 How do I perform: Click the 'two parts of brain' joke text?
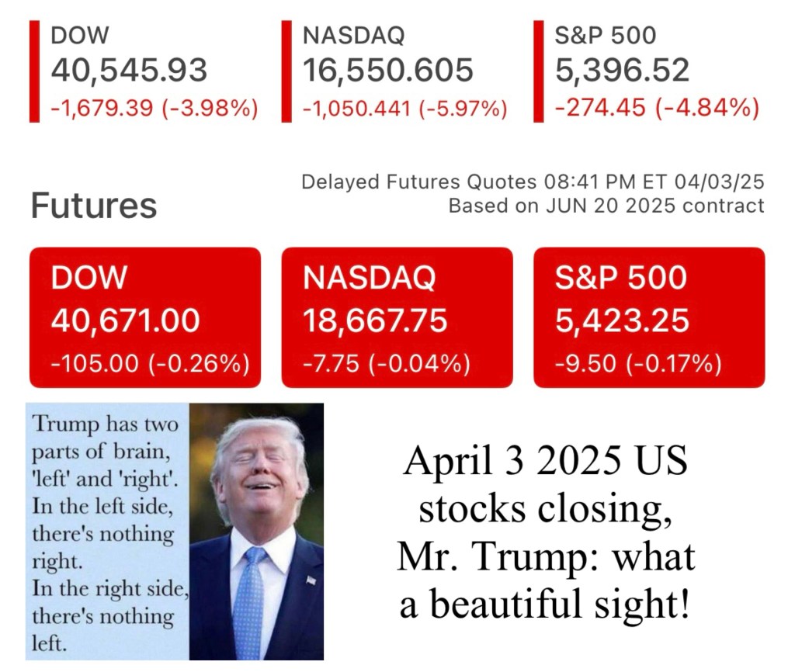106,532
